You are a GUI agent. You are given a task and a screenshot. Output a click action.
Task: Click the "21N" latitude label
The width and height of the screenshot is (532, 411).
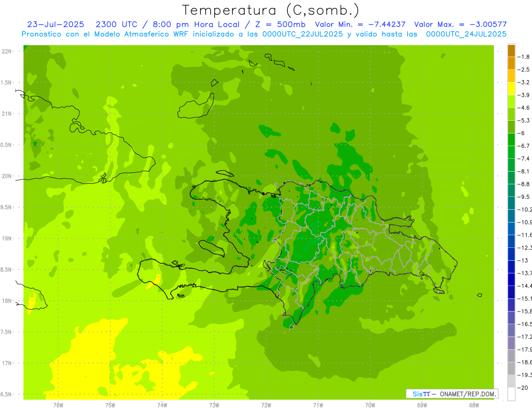[x=6, y=114]
